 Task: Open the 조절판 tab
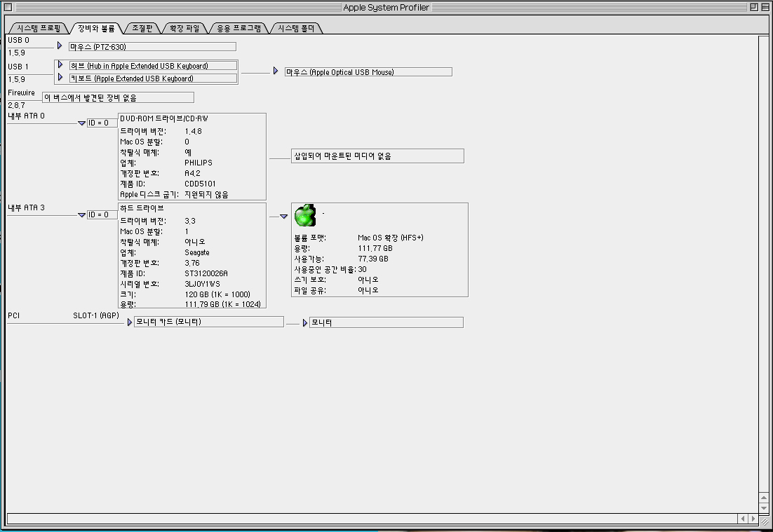142,28
